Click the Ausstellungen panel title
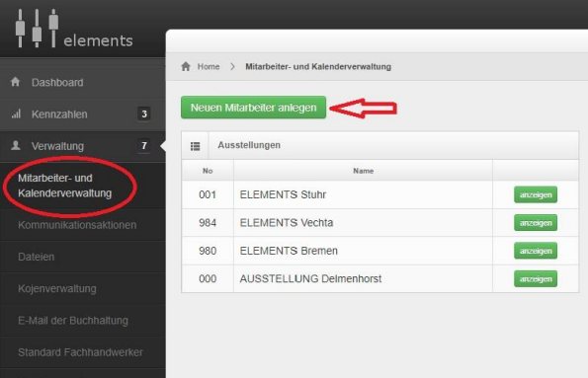 [x=249, y=145]
